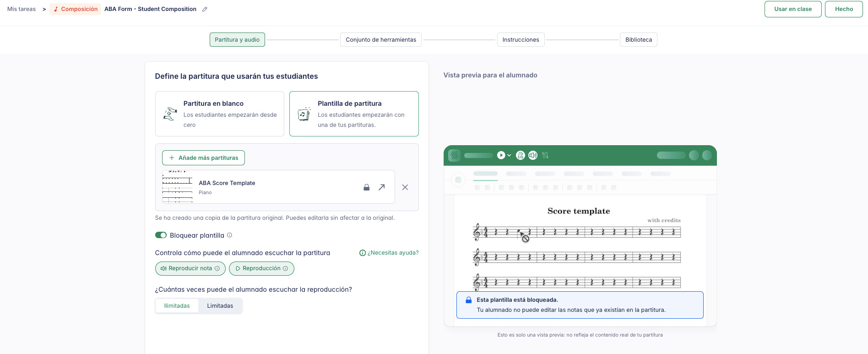The height and width of the screenshot is (354, 868).
Task: Click the pencil icon to rename assignment
Action: click(x=205, y=9)
